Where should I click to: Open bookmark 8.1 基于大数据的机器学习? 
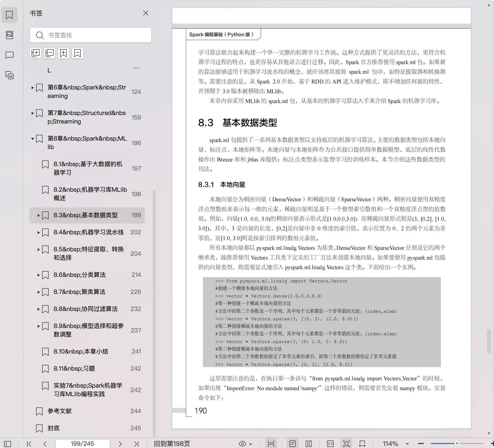(x=88, y=168)
